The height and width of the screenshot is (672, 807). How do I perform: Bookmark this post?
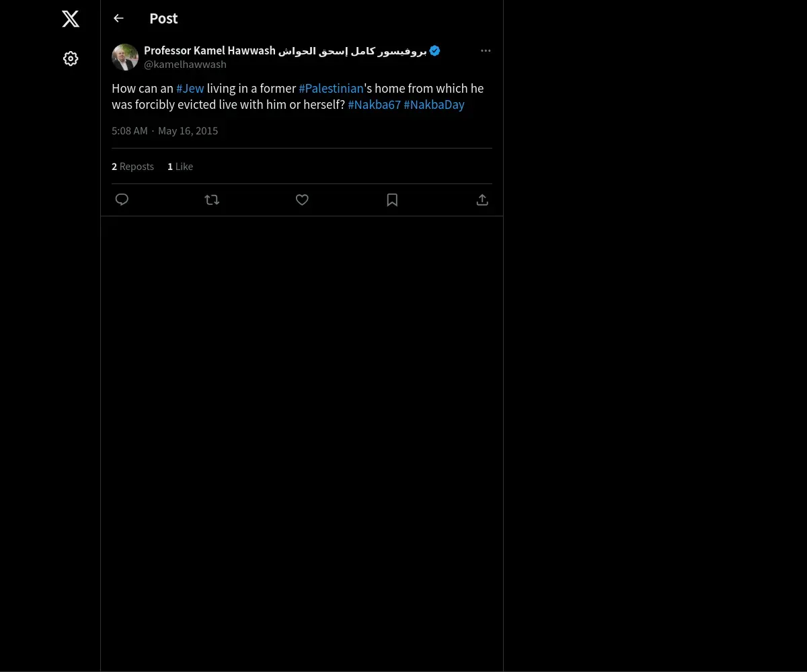(392, 200)
